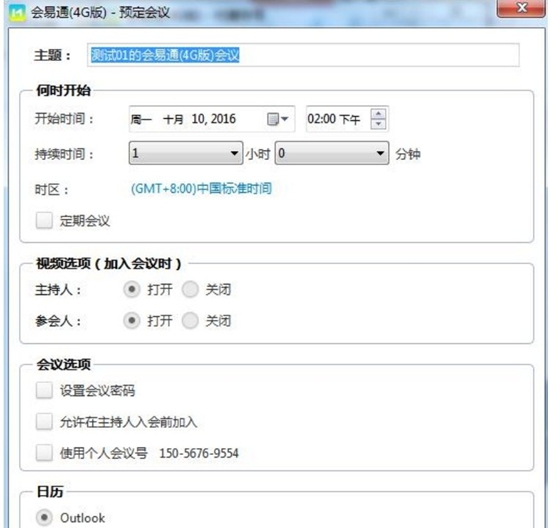Viewport: 550px width, 528px height.
Task: Open the duration minutes dropdown
Action: click(332, 153)
